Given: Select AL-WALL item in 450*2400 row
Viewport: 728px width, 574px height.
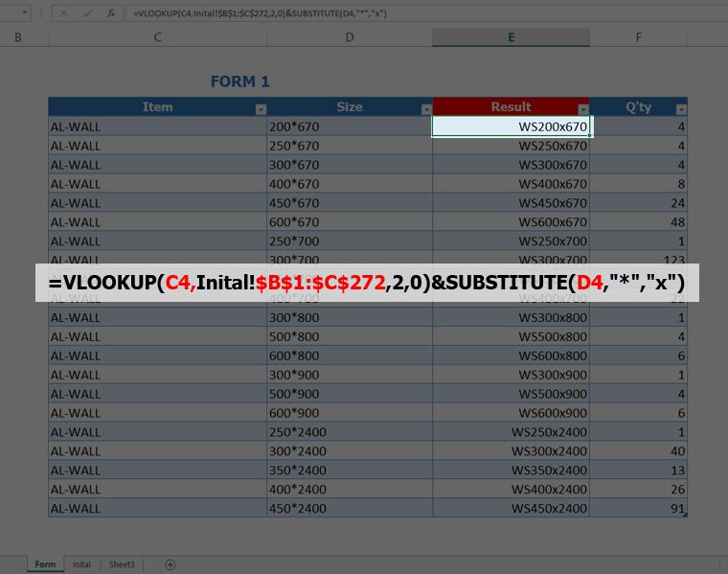Looking at the screenshot, I should 157,508.
